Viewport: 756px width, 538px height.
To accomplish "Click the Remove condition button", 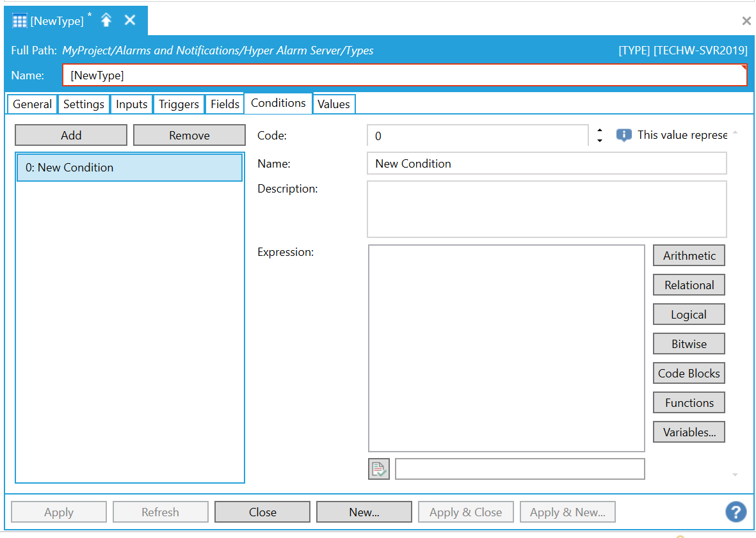I will (x=189, y=135).
